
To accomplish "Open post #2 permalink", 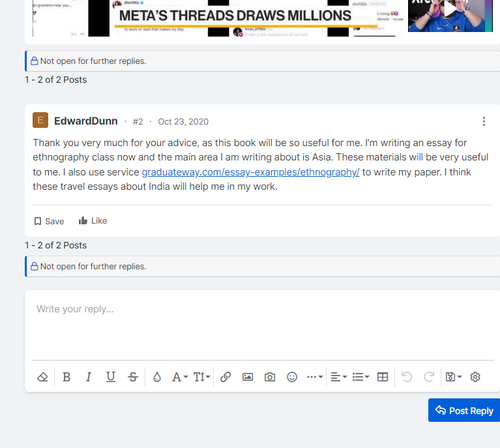I will tap(138, 122).
